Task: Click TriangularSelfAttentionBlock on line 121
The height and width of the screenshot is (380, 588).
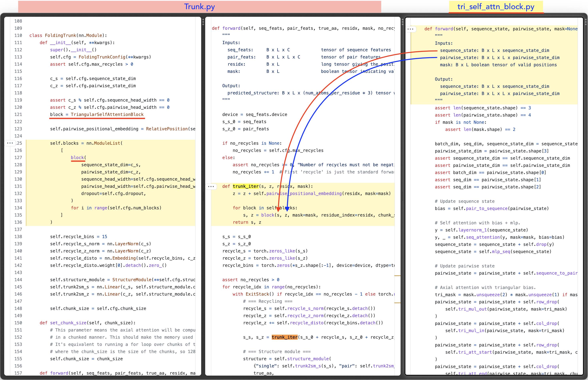Action: pyautogui.click(x=107, y=115)
